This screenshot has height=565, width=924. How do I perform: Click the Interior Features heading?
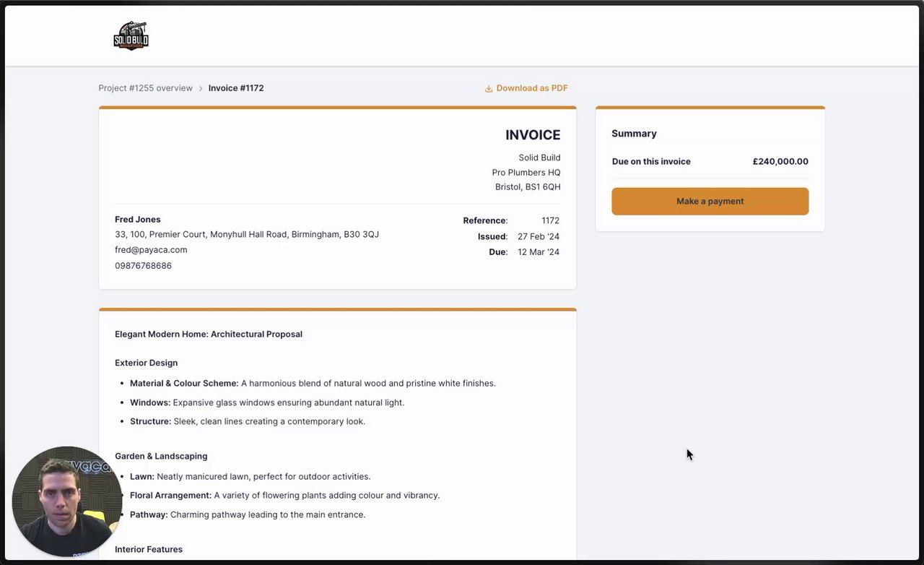(x=149, y=549)
